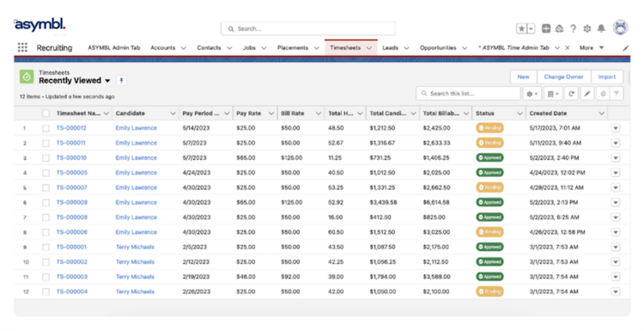Click the notifications bell icon
The width and height of the screenshot is (644, 331).
[601, 28]
